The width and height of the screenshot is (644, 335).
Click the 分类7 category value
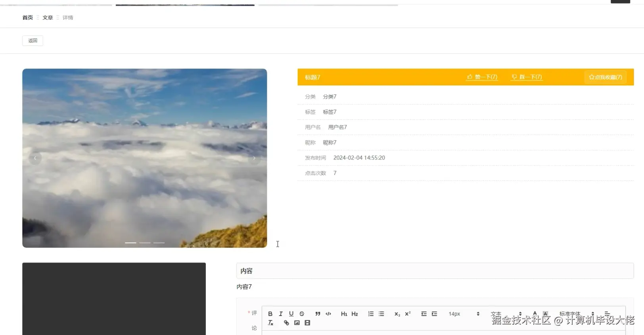click(x=330, y=97)
